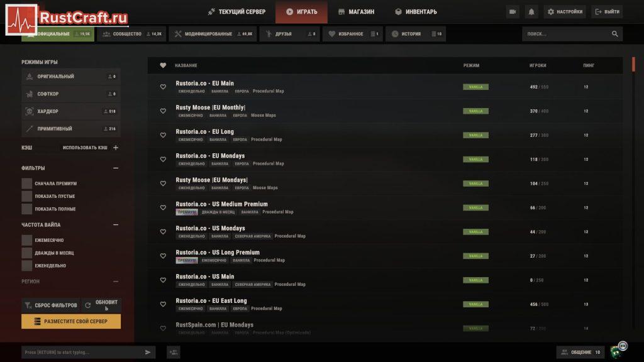Collapse the Фильтры section
Image resolution: width=644 pixels, height=362 pixels.
point(116,168)
